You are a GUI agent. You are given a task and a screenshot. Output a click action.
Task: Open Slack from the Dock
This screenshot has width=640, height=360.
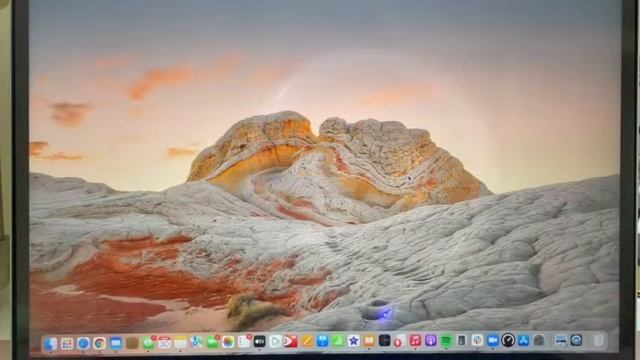tap(477, 340)
